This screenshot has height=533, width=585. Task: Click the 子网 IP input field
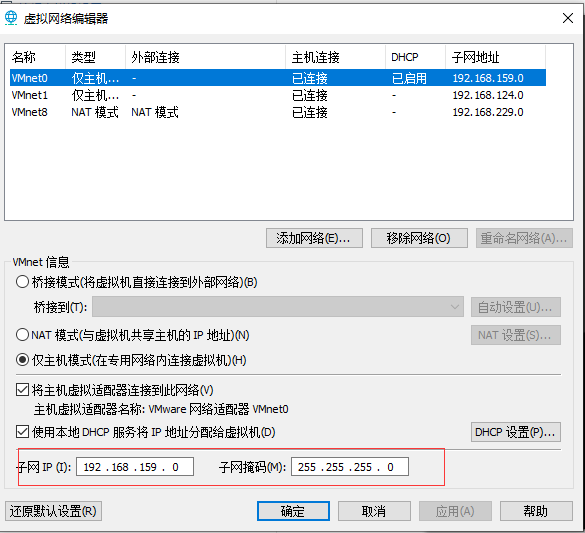pos(135,467)
